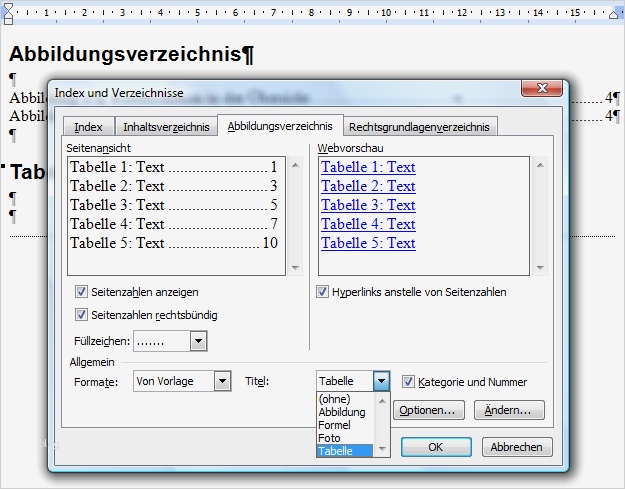Click the Ändern... button

click(x=509, y=410)
